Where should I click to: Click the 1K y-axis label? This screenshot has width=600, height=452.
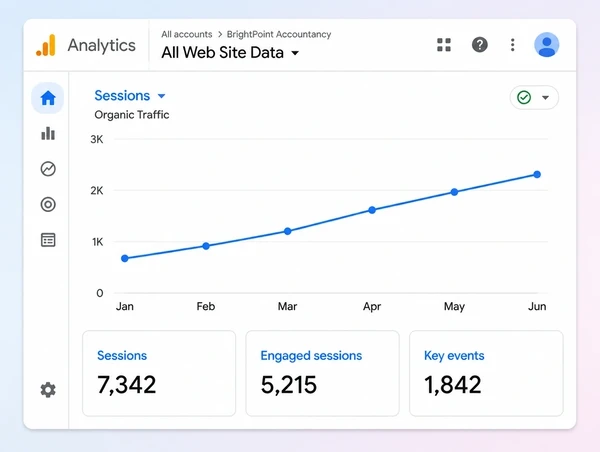tap(97, 242)
